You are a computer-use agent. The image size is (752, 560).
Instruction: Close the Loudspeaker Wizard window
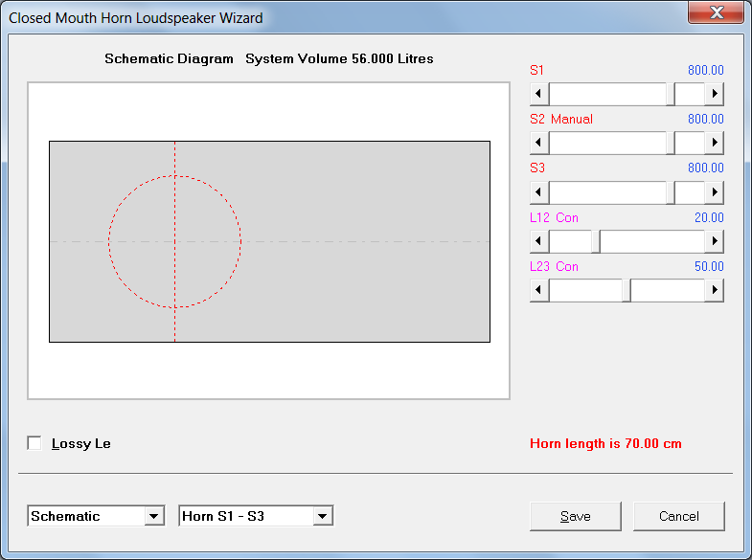[x=716, y=12]
